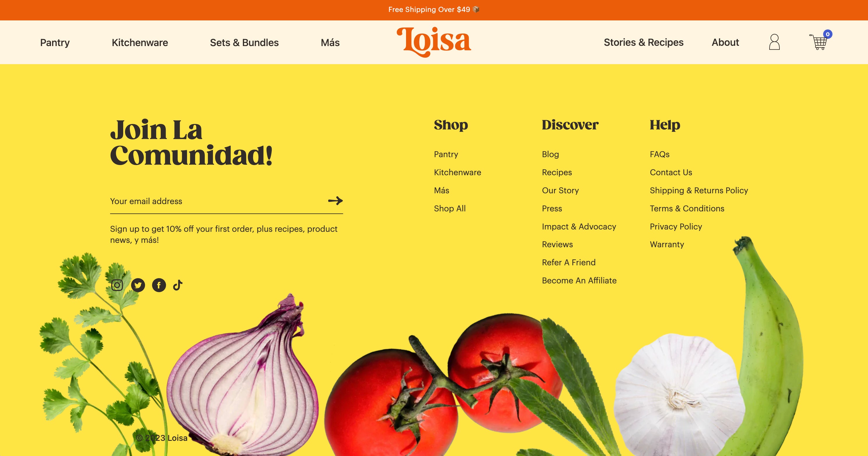
Task: Expand the Más navigation dropdown
Action: pyautogui.click(x=329, y=42)
